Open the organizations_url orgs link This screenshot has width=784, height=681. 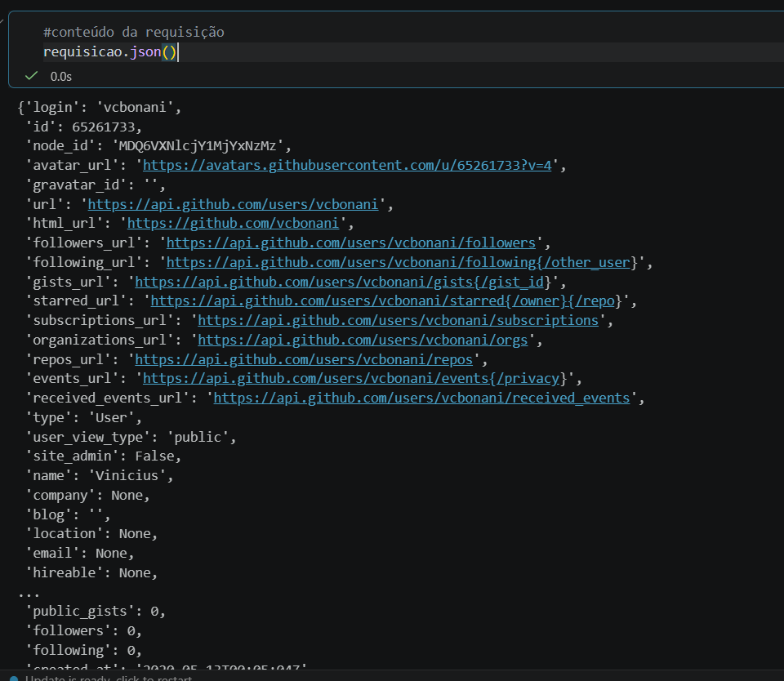363,340
